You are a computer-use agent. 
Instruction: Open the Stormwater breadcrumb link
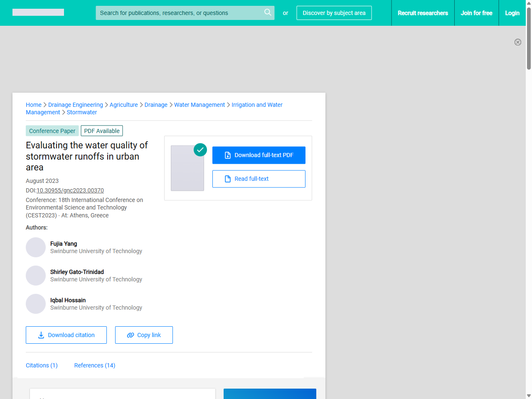82,112
